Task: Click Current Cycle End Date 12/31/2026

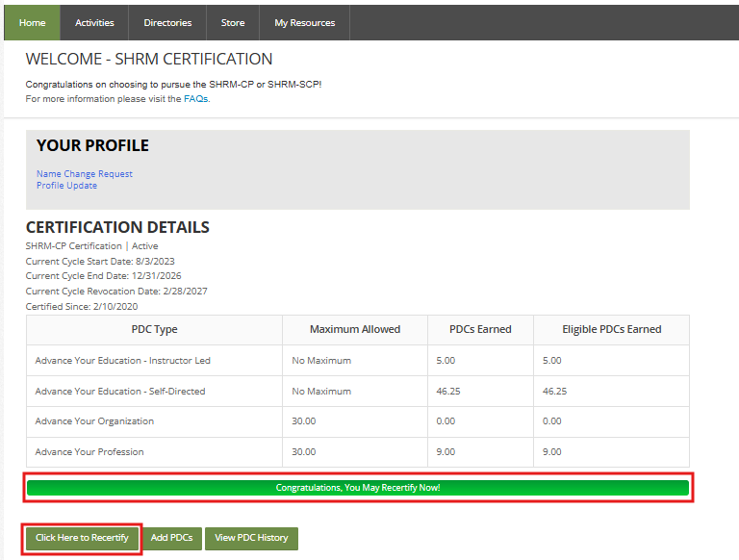Action: 103,276
